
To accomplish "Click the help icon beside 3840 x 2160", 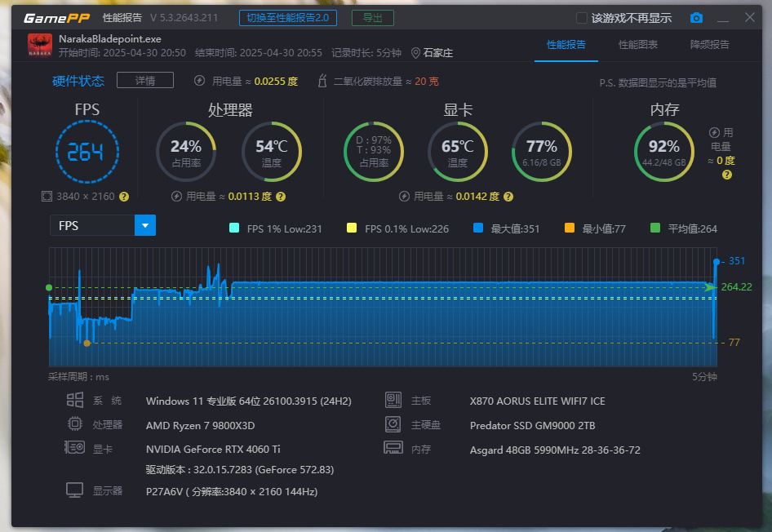I will point(124,197).
